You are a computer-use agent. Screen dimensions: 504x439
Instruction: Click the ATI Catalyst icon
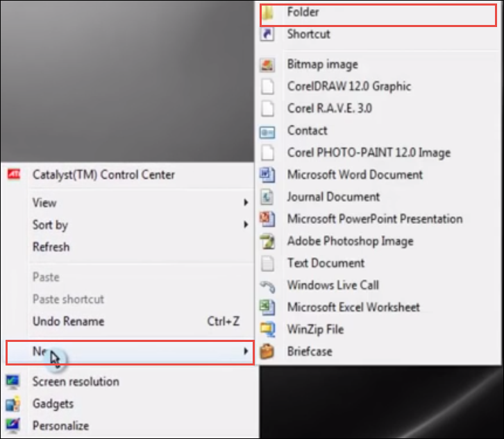[13, 175]
